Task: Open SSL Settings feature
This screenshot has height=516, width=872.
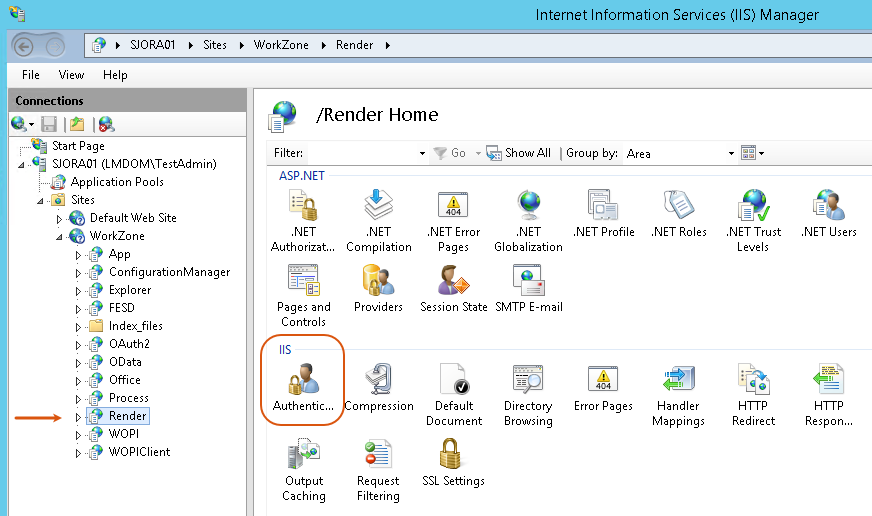Action: pyautogui.click(x=453, y=463)
